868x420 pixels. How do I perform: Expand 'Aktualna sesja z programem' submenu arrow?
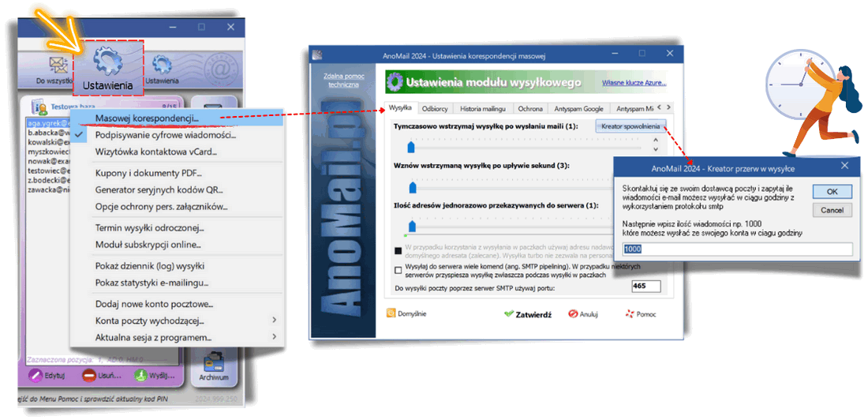(x=275, y=337)
